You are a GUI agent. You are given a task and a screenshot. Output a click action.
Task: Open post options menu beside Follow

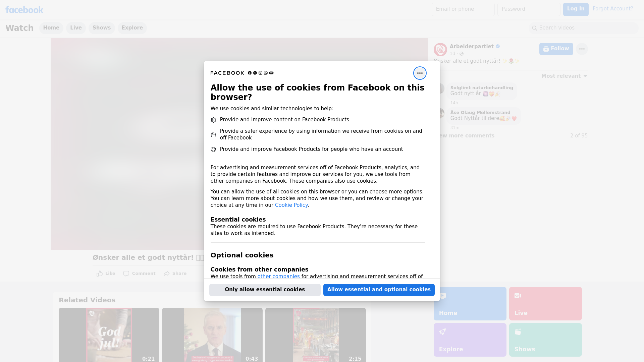(582, 49)
